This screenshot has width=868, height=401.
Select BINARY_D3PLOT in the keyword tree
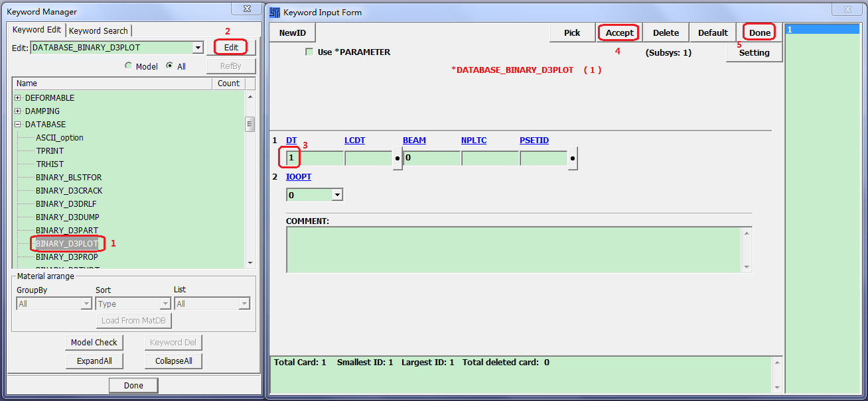(67, 243)
